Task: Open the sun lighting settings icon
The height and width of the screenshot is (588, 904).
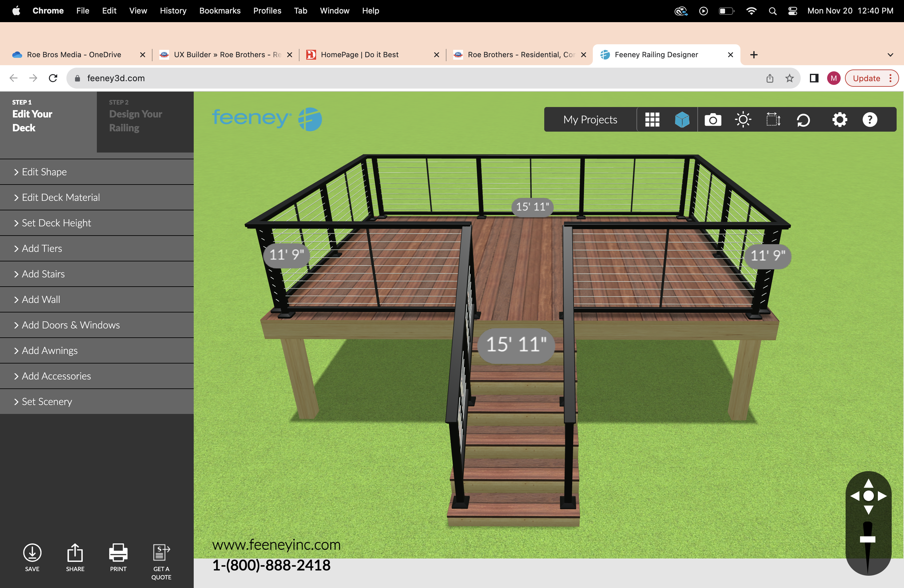Action: (743, 120)
